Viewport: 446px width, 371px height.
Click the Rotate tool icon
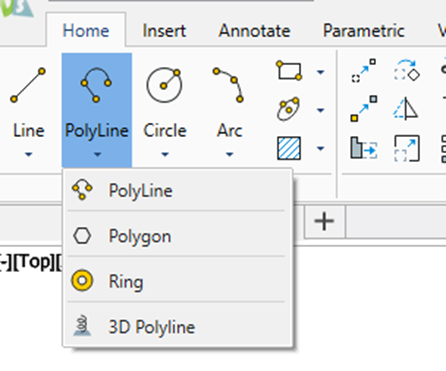pyautogui.click(x=406, y=70)
